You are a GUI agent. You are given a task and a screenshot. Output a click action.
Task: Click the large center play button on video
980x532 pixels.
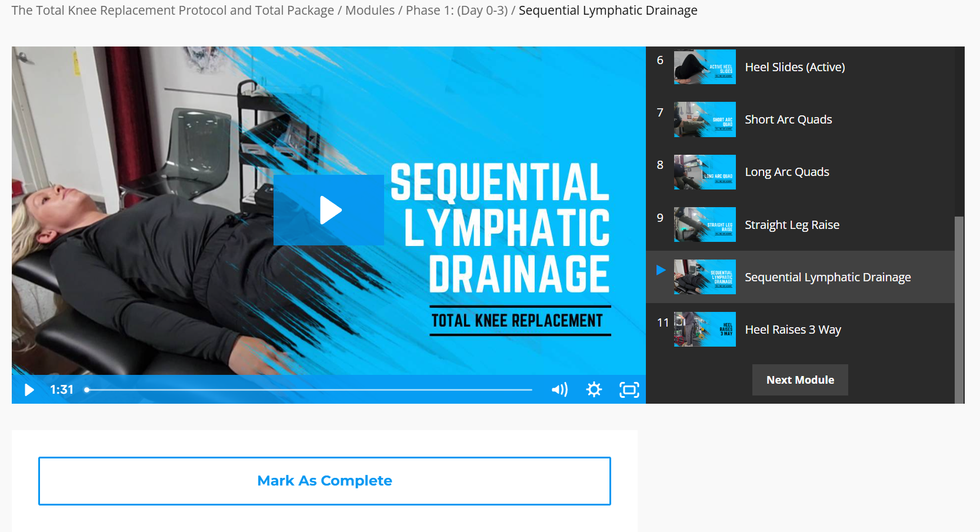click(x=329, y=210)
